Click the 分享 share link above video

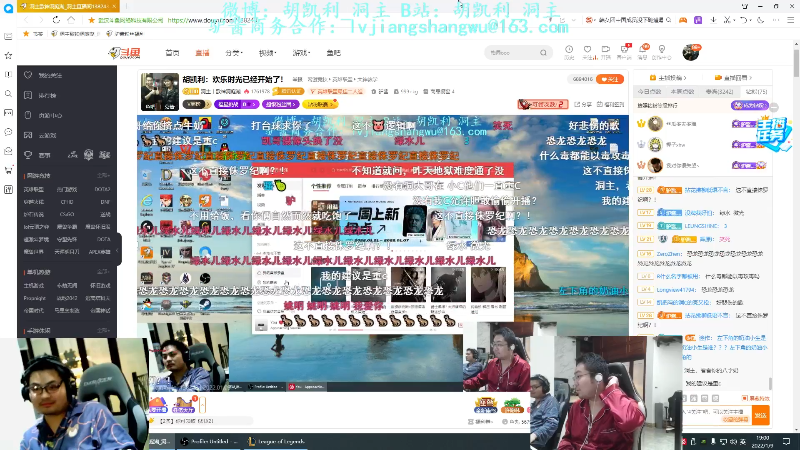(x=583, y=104)
